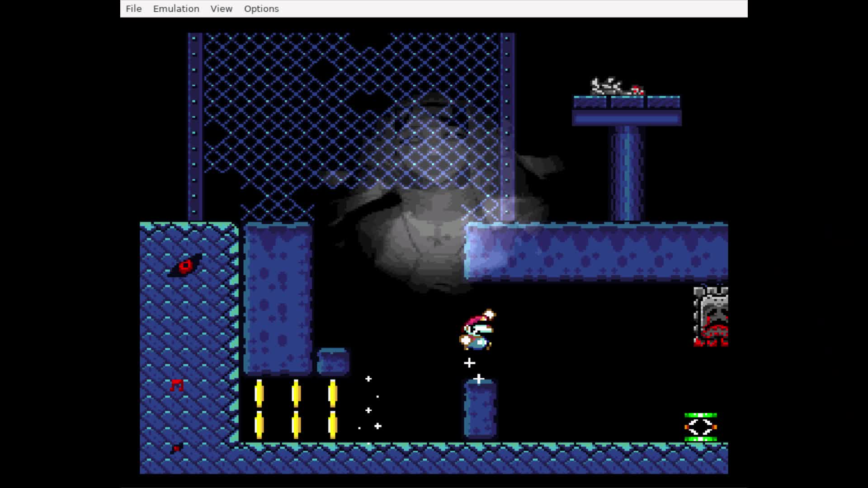Click the large red eye in wall
This screenshot has height=488, width=868.
click(185, 266)
